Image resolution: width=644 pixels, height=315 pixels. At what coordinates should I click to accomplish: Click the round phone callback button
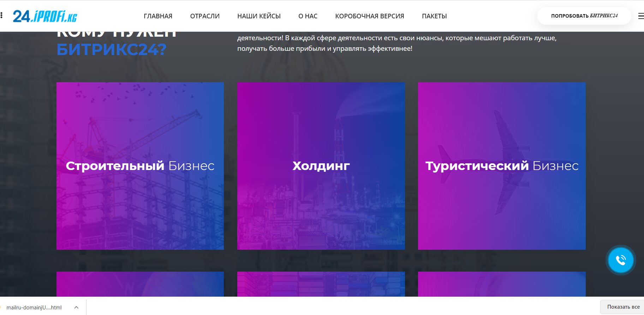pyautogui.click(x=621, y=260)
